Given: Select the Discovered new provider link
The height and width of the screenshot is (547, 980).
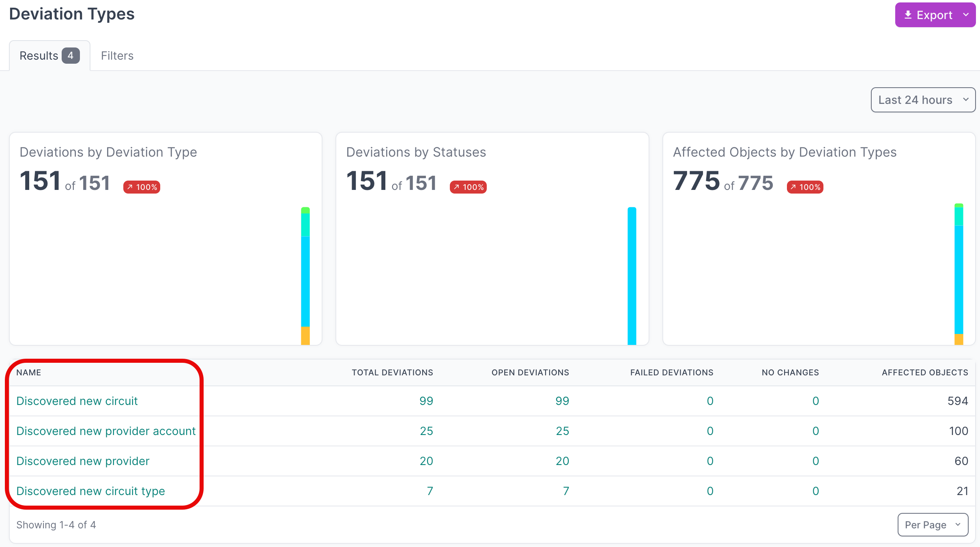Looking at the screenshot, I should coord(83,461).
